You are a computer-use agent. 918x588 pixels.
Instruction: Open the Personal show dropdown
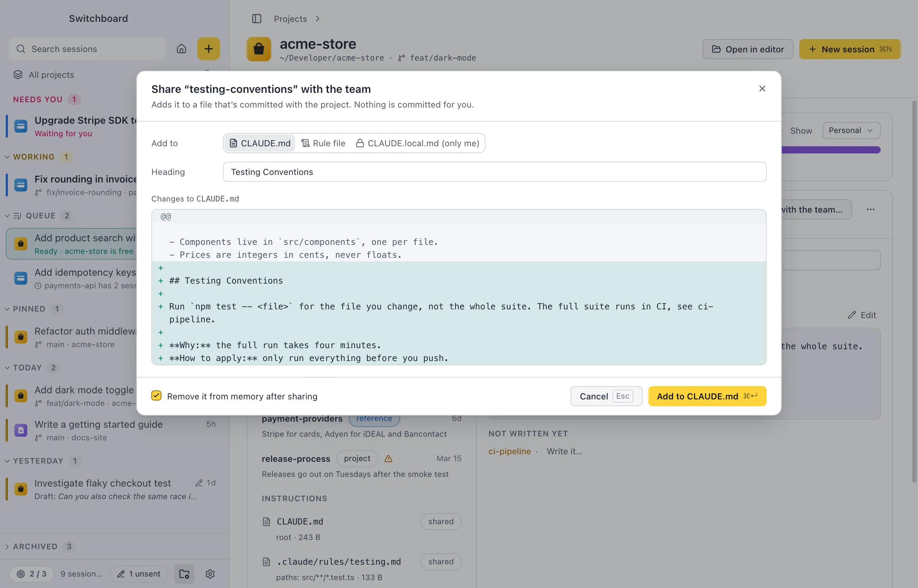[x=851, y=131]
